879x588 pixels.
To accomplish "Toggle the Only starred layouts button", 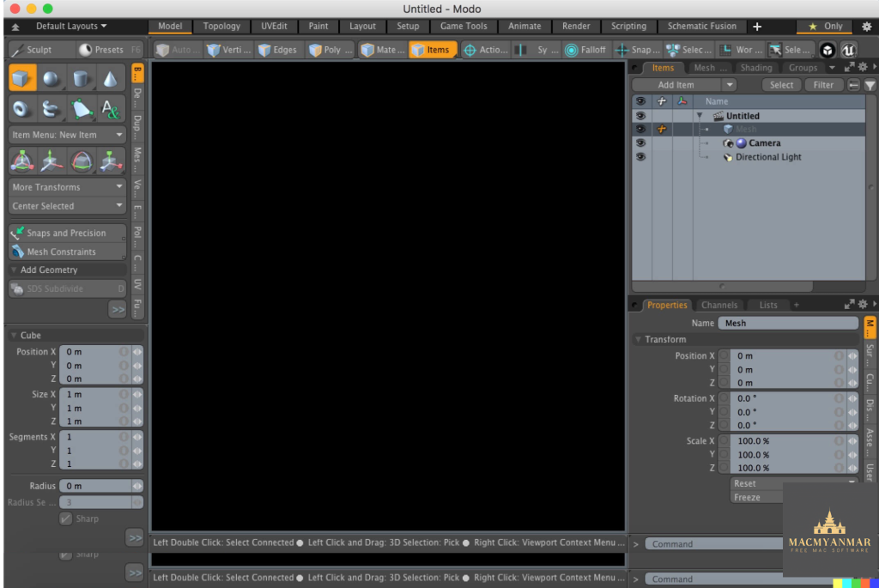I will 825,27.
